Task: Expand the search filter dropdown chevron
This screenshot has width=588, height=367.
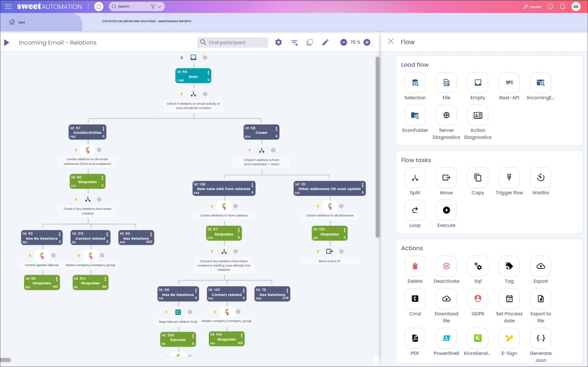Action: click(160, 6)
